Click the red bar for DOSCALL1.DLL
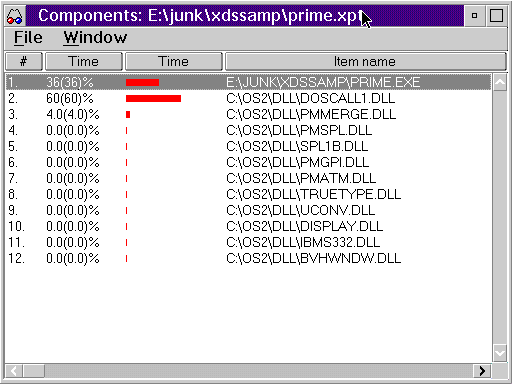This screenshot has height=384, width=512. tap(153, 98)
